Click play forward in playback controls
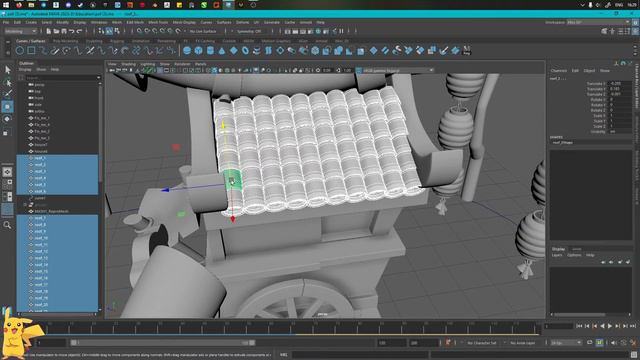 (610, 326)
